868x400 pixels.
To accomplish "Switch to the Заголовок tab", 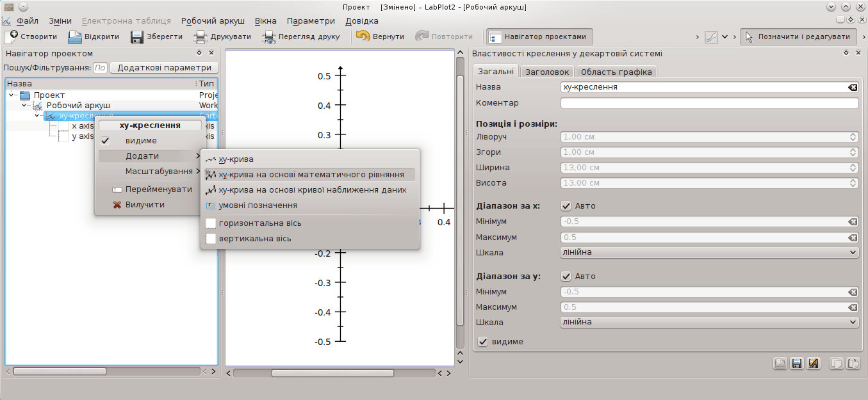I will 547,72.
